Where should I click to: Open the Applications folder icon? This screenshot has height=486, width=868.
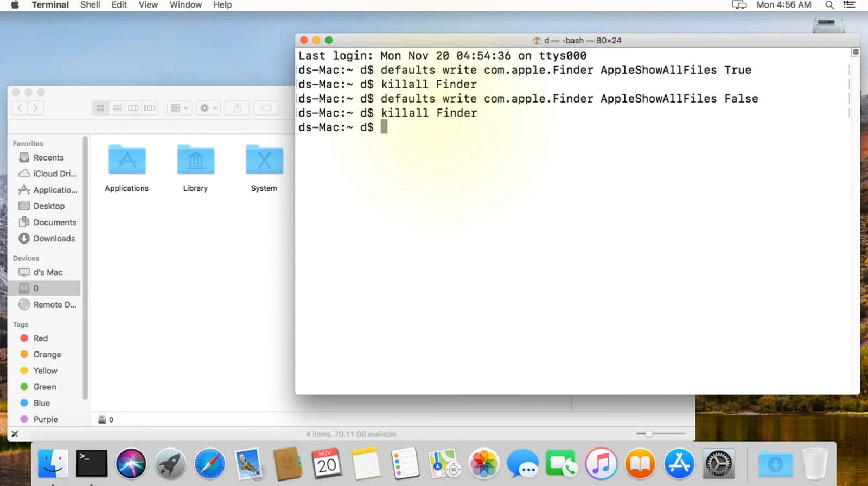click(127, 160)
